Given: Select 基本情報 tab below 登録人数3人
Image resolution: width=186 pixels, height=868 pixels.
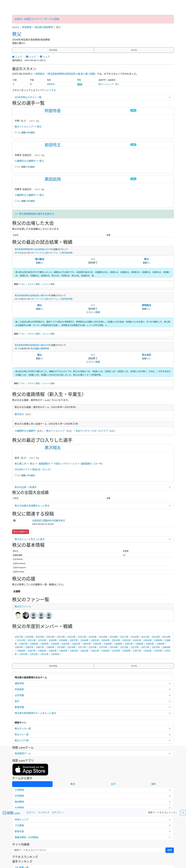Looking at the screenshot, I should coord(53,50).
